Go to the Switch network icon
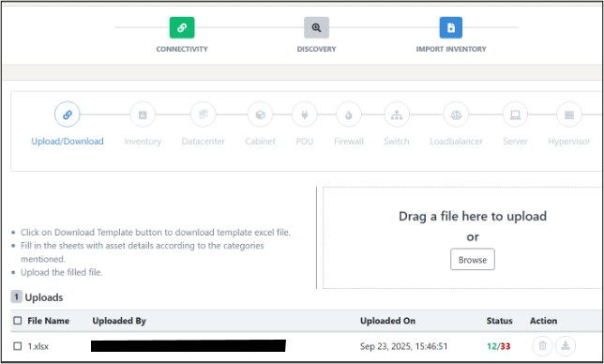This screenshot has height=364, width=604. (397, 114)
